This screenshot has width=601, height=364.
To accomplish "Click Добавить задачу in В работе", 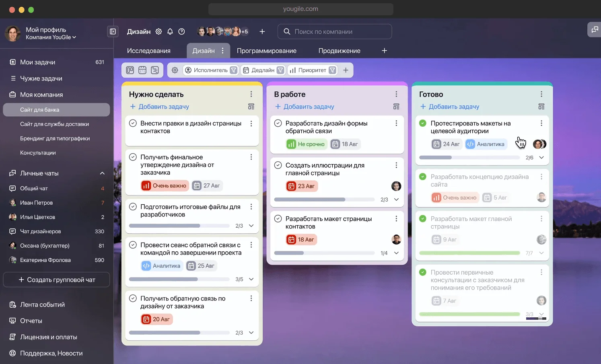I will (x=305, y=107).
